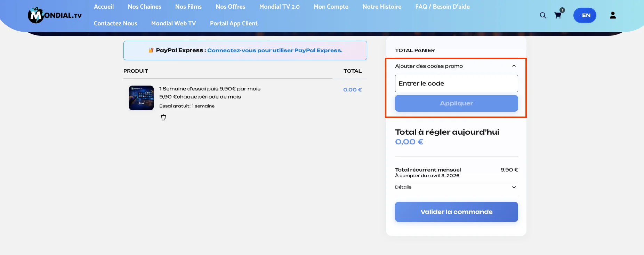Open the search magnifier icon
This screenshot has height=255, width=644.
pyautogui.click(x=543, y=15)
